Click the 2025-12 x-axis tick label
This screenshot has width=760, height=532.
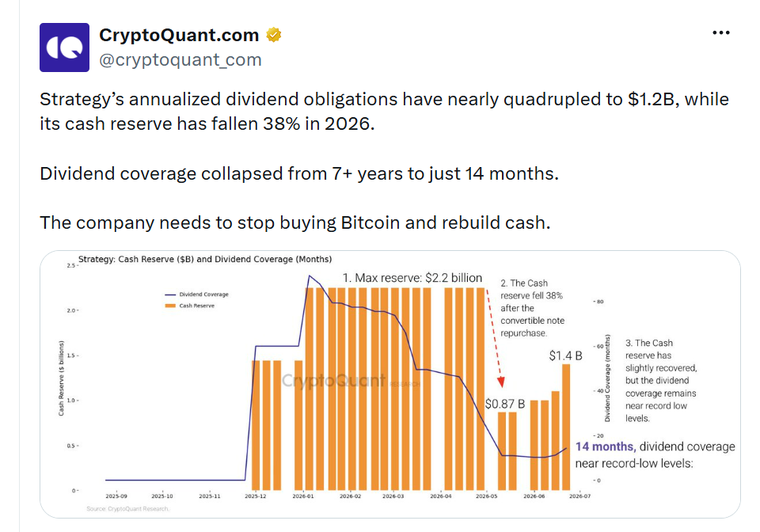coord(255,496)
